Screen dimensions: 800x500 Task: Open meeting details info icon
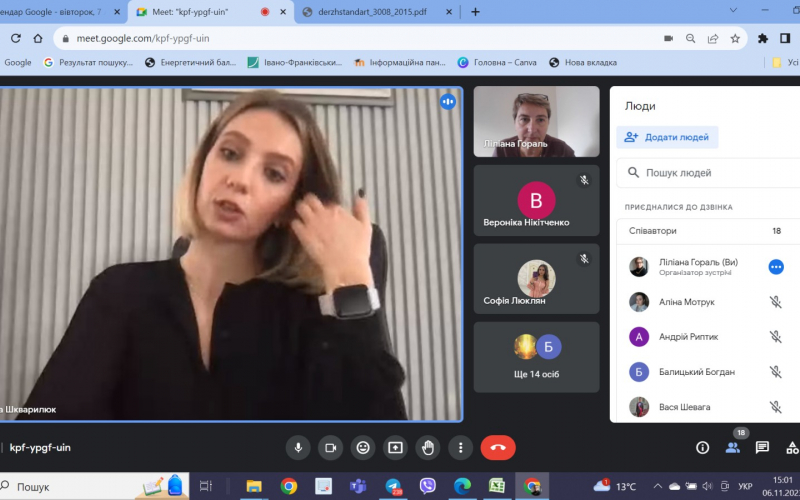pos(703,448)
